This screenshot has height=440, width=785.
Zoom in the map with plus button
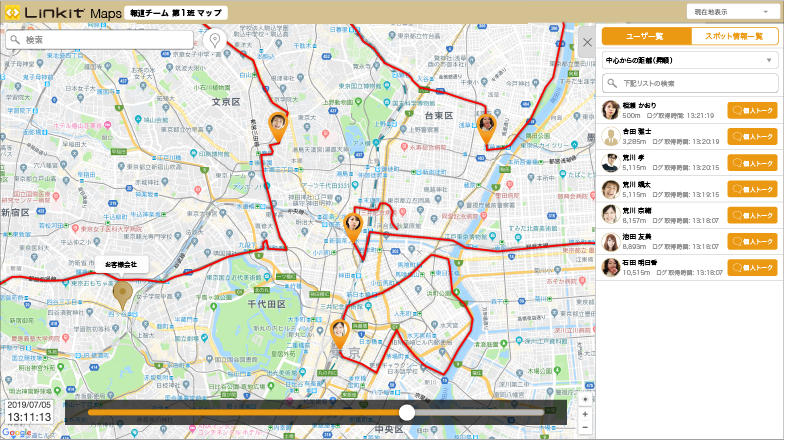pos(585,413)
